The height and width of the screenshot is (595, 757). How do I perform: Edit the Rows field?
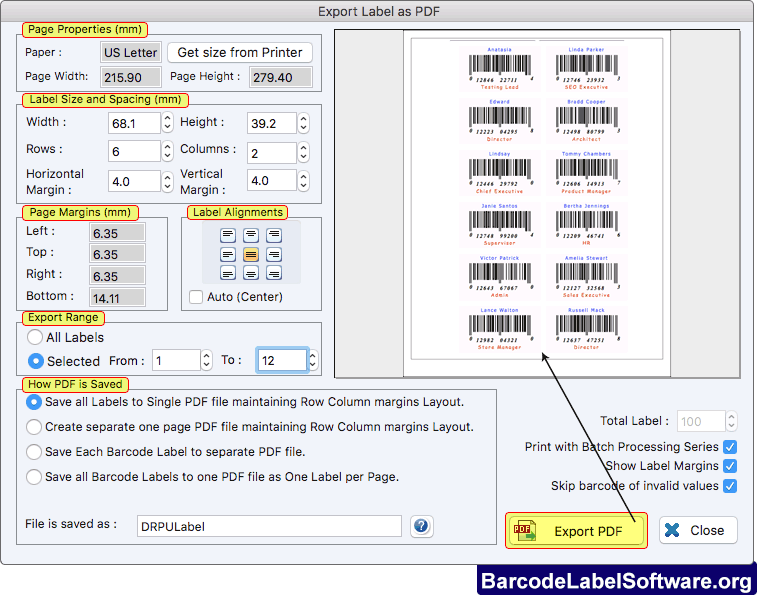(x=135, y=151)
